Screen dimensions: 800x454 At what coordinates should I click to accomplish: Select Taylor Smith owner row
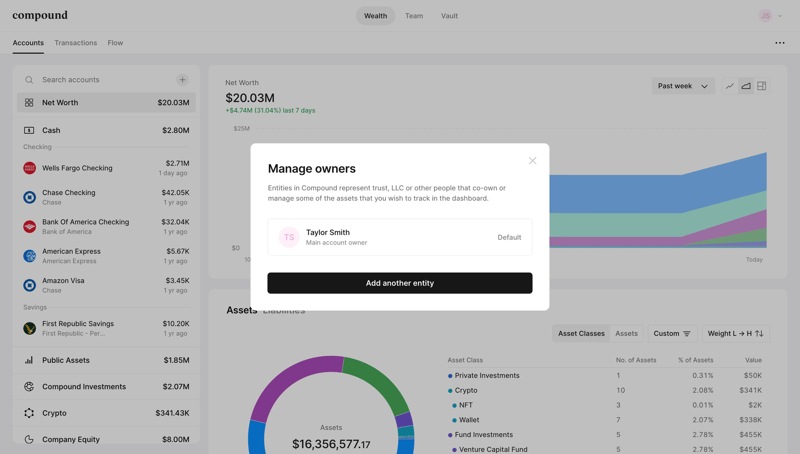(399, 237)
